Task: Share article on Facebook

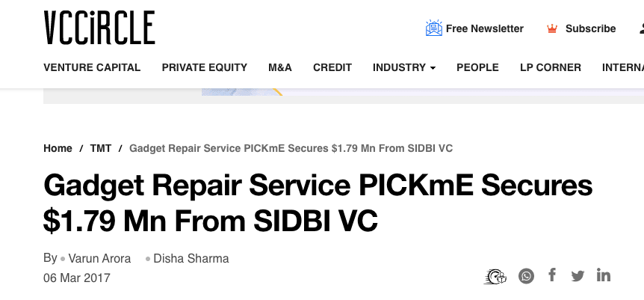Action: pyautogui.click(x=552, y=275)
